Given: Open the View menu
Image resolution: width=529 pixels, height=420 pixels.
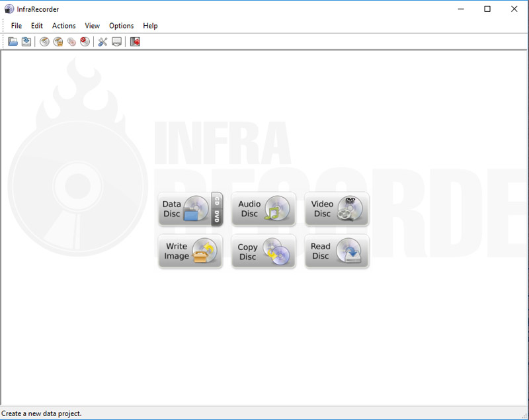Looking at the screenshot, I should click(92, 26).
